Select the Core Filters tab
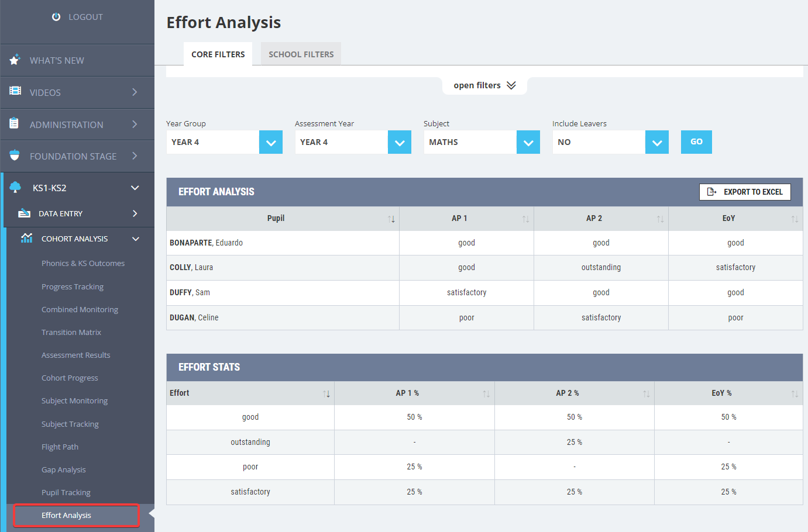 (x=218, y=54)
